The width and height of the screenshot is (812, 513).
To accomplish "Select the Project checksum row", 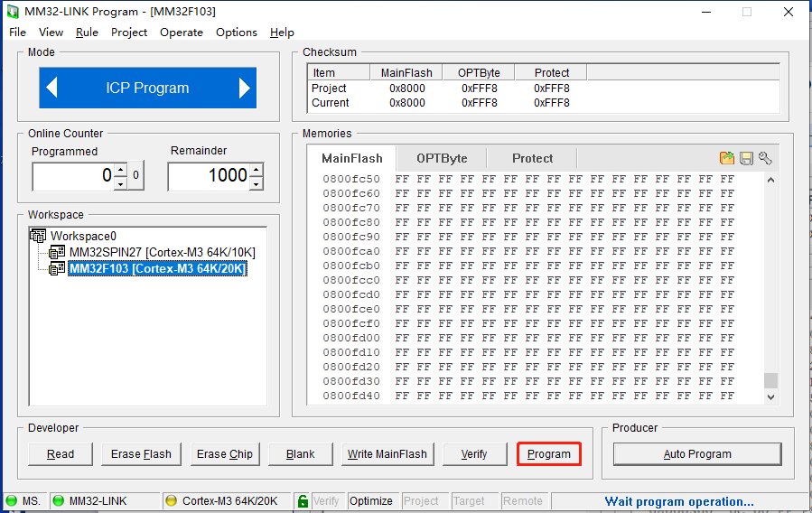I will [x=543, y=89].
